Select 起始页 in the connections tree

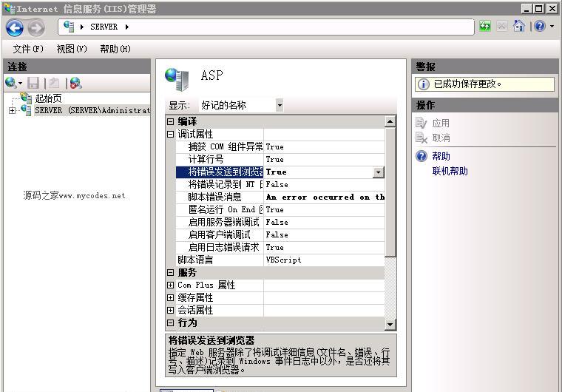(x=48, y=98)
